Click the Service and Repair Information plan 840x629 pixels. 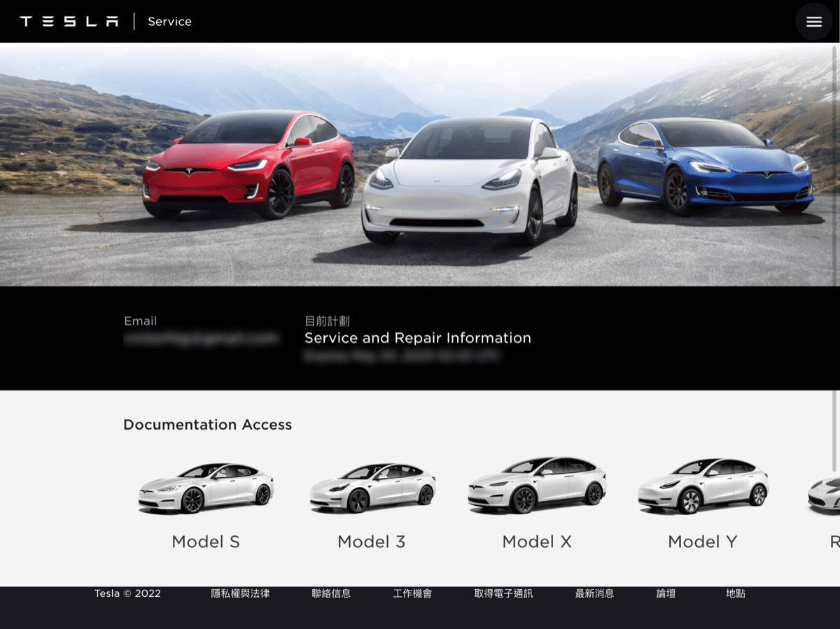tap(417, 338)
